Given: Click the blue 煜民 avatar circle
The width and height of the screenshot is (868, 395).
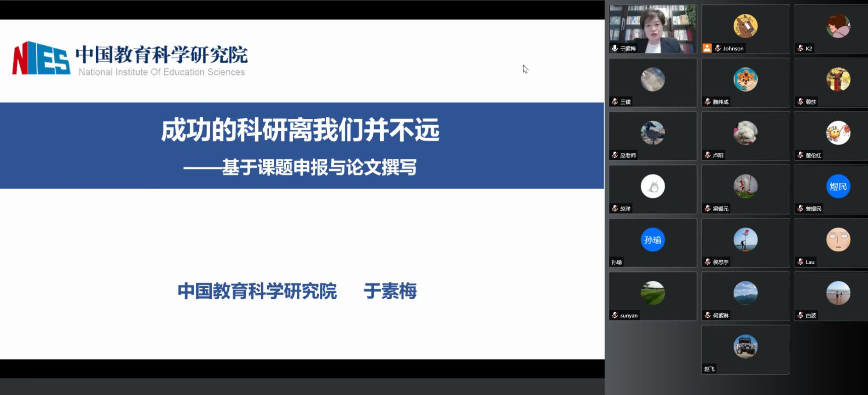Looking at the screenshot, I should 838,186.
